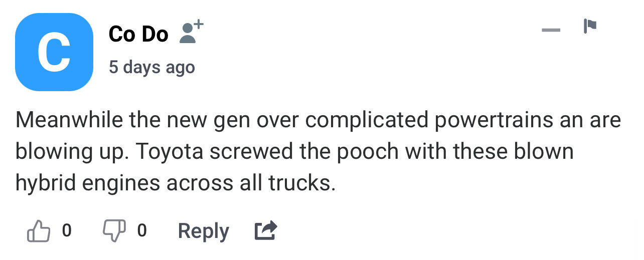Select the dislike count next to thumbs down
This screenshot has width=644, height=260.
[142, 230]
